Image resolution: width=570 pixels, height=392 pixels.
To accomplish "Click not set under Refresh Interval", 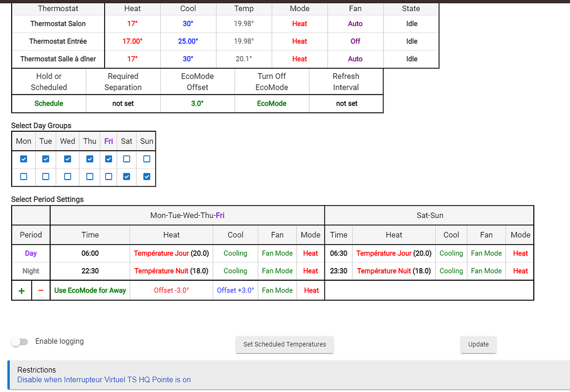I will pyautogui.click(x=346, y=103).
